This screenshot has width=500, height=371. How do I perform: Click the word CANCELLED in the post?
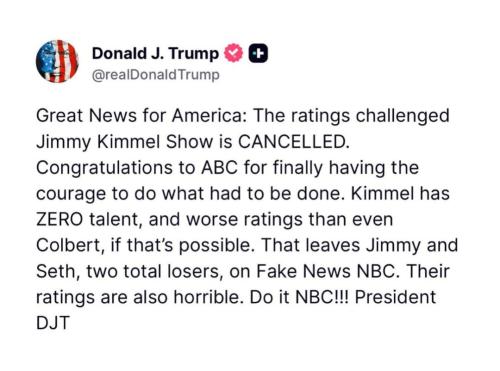pyautogui.click(x=294, y=142)
